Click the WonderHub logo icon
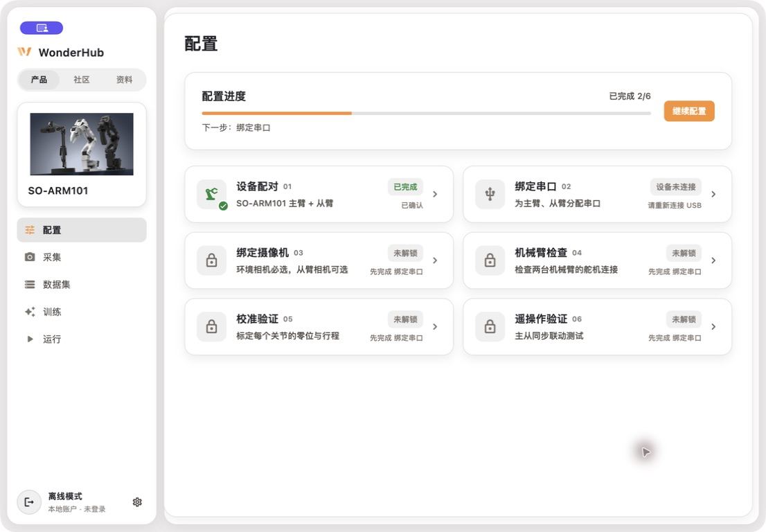 [24, 52]
